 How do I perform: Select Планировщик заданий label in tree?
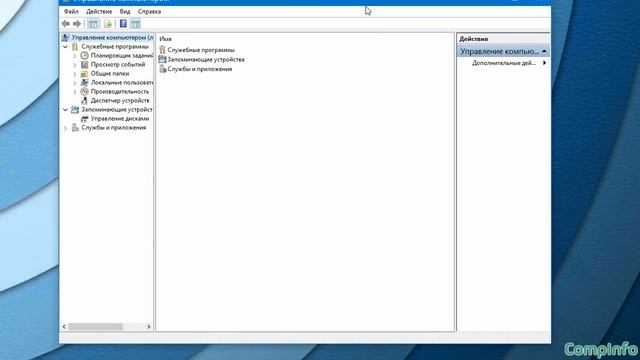click(x=122, y=56)
